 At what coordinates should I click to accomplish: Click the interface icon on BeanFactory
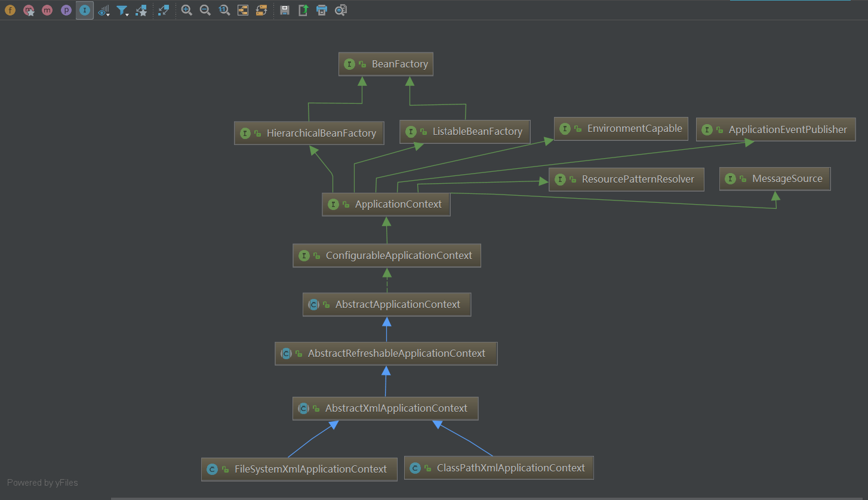click(349, 64)
